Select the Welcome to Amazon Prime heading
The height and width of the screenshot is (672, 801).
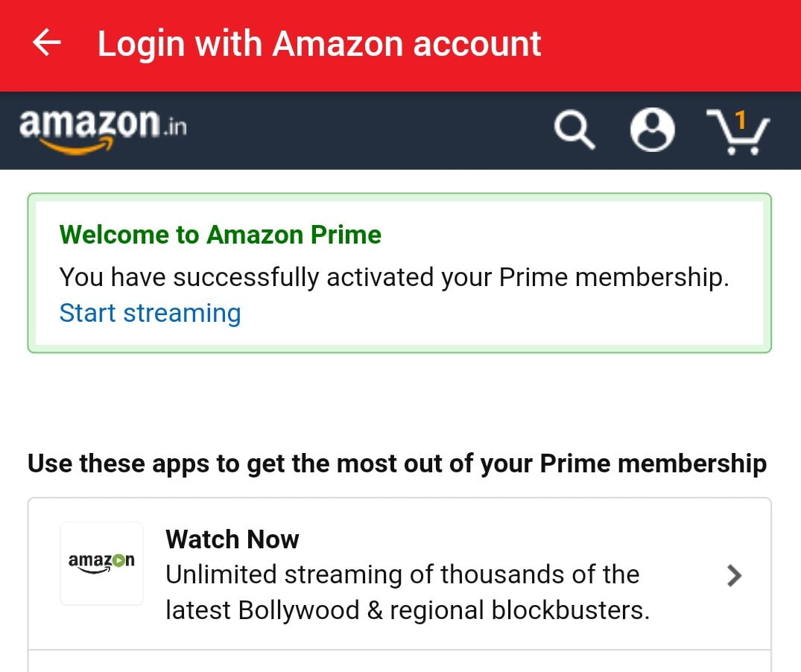coord(220,235)
